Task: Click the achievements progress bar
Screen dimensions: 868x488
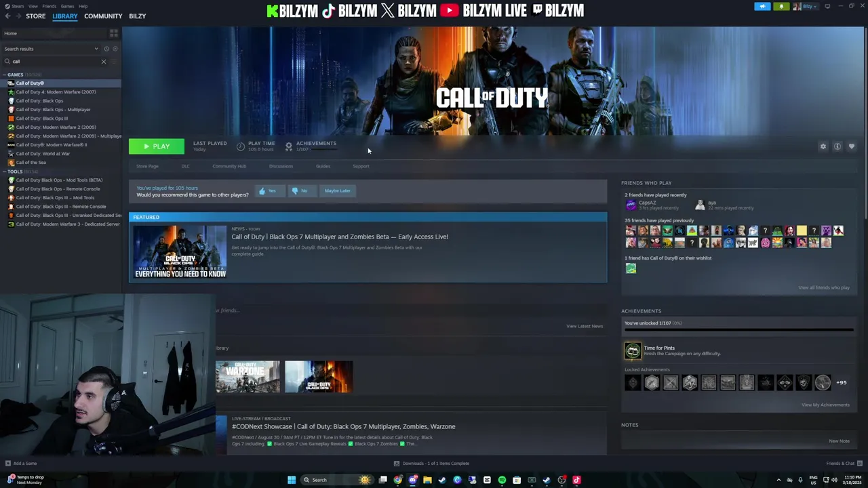Action: (x=739, y=330)
